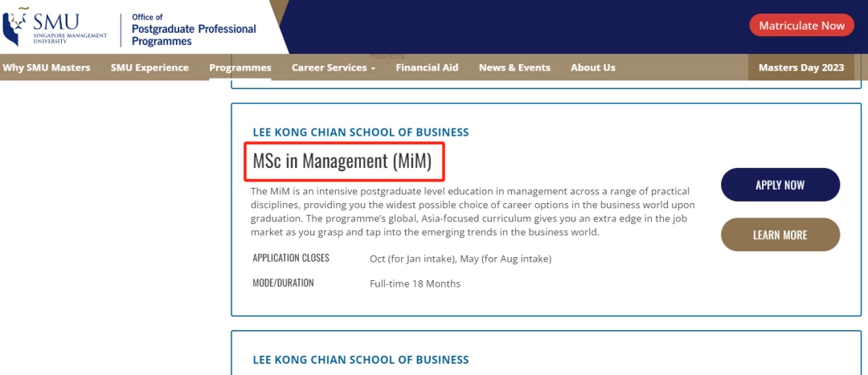Open Office of Postgraduate Professional Programmes logo
868x375 pixels.
tap(194, 30)
